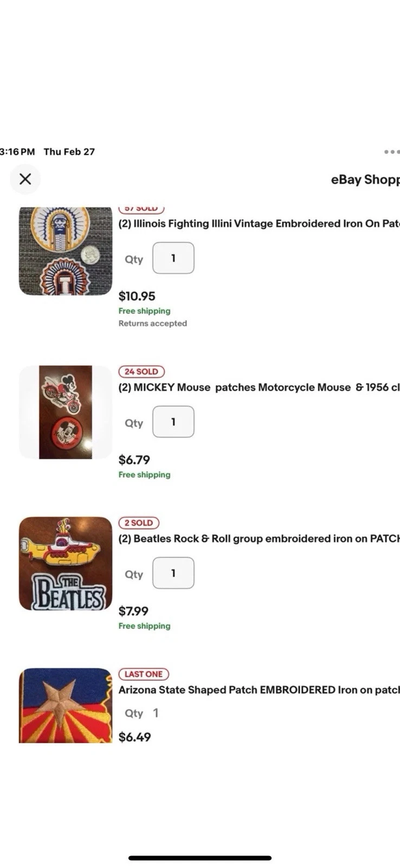
Task: Edit quantity field for Illinois Illini patch
Action: [x=173, y=258]
